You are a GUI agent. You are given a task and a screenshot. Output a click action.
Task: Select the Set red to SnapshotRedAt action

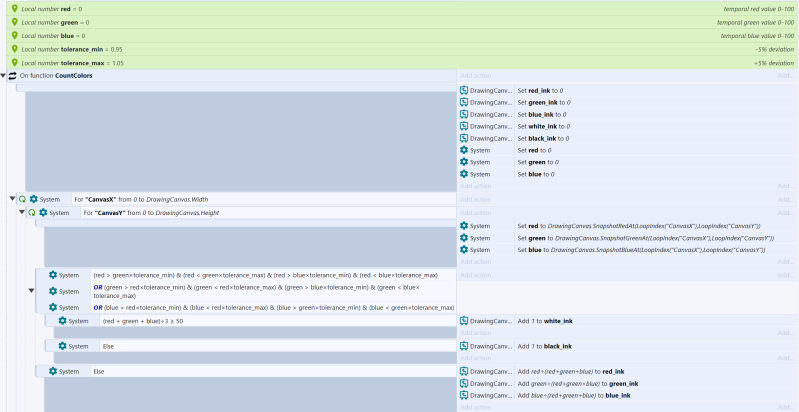click(640, 226)
